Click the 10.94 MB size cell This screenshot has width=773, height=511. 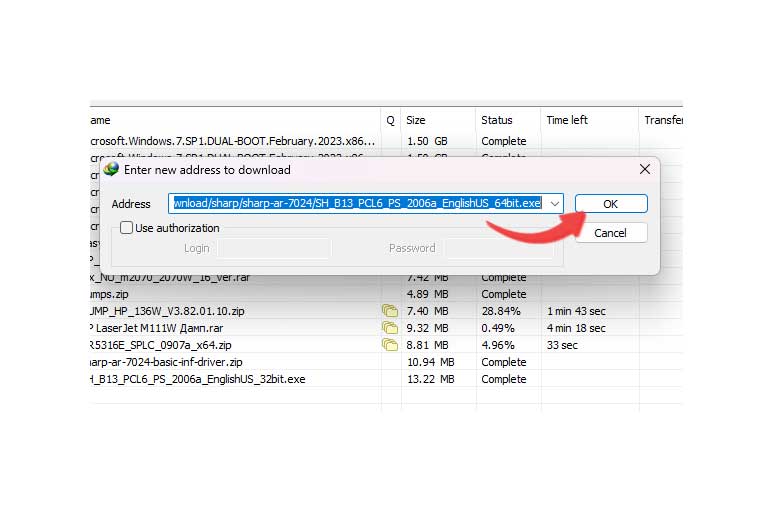coord(430,362)
